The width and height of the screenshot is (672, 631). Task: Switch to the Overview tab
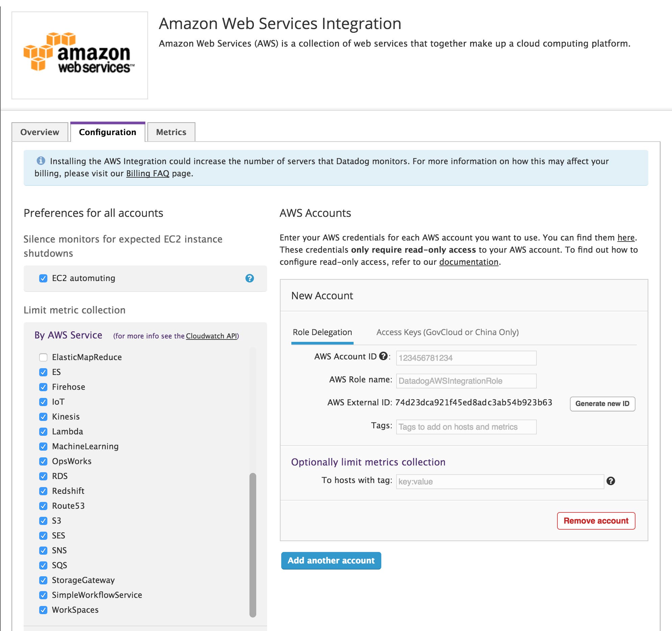40,132
